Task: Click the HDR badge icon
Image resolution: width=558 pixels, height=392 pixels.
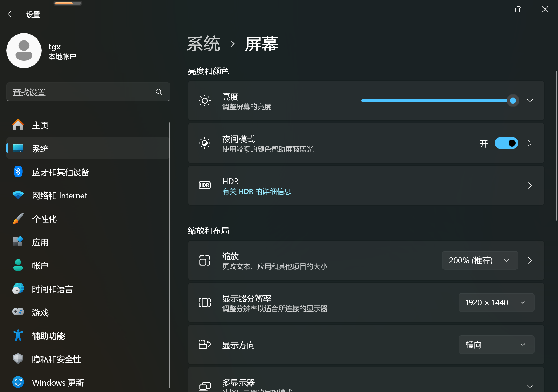Action: click(x=205, y=185)
